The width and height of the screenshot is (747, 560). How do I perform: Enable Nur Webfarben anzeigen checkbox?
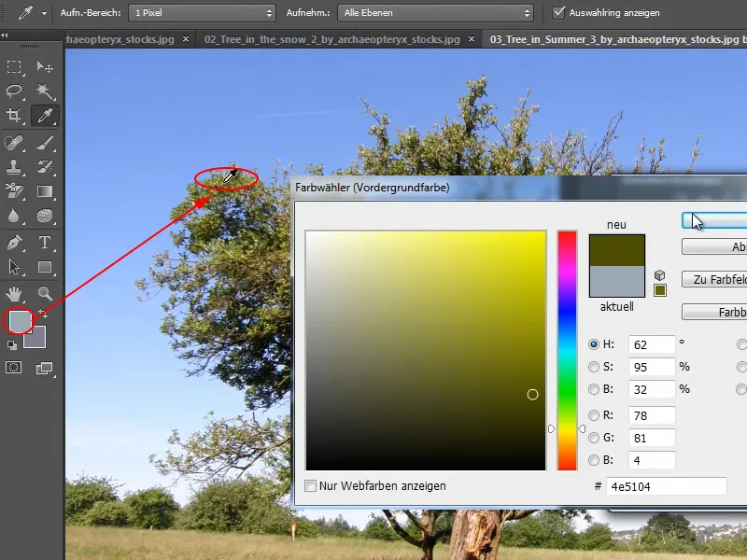point(310,485)
